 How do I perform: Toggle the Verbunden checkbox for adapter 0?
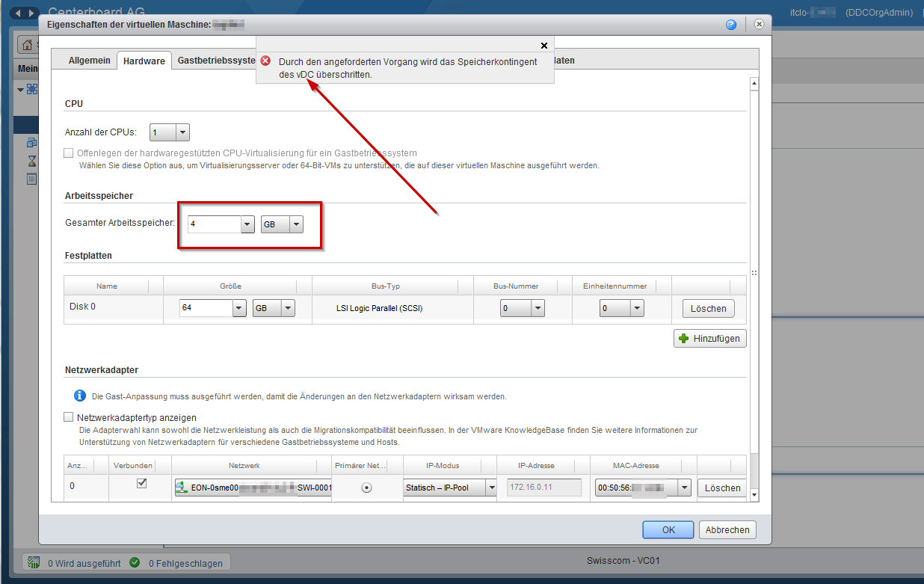point(141,484)
